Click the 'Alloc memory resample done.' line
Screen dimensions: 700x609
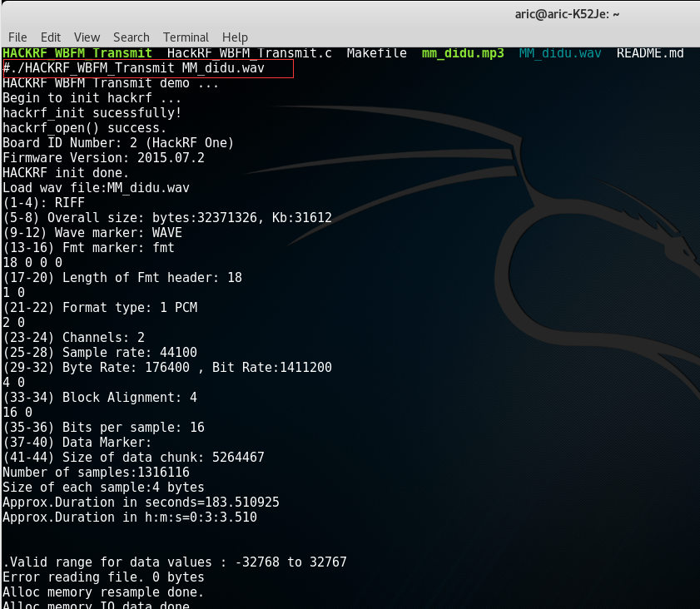103,592
